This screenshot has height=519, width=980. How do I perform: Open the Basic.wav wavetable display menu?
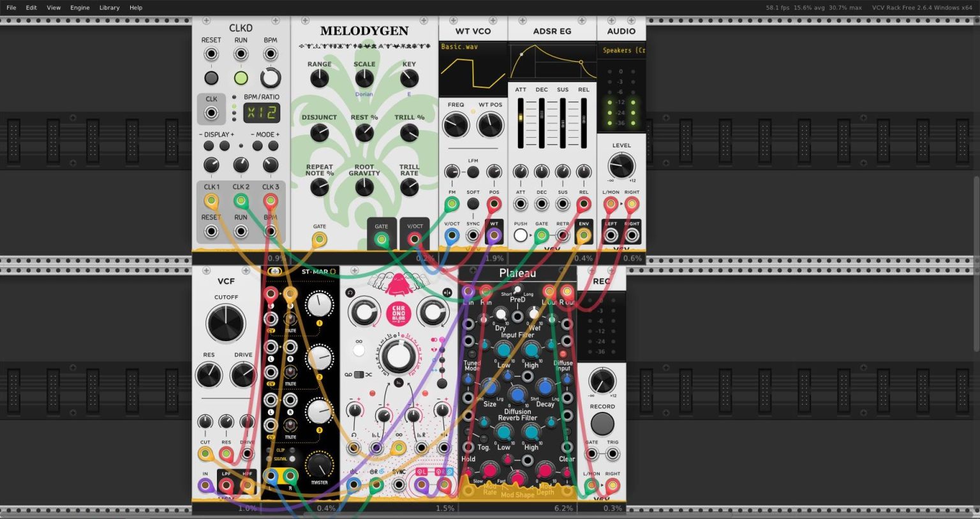473,69
